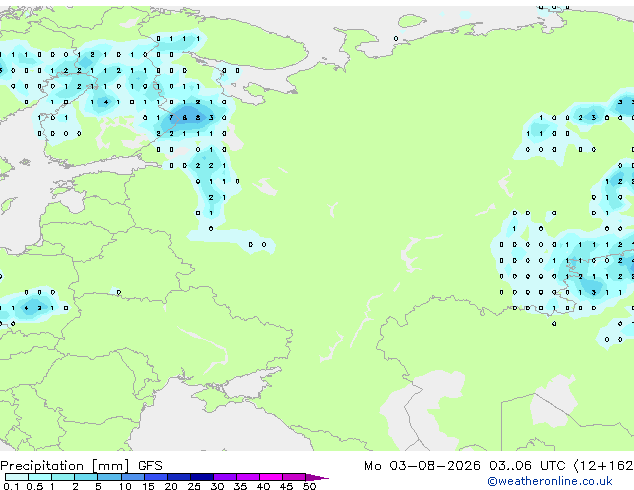Pick the 25–30 mm navy legend swatch
This screenshot has height=490, width=634.
pos(202,477)
